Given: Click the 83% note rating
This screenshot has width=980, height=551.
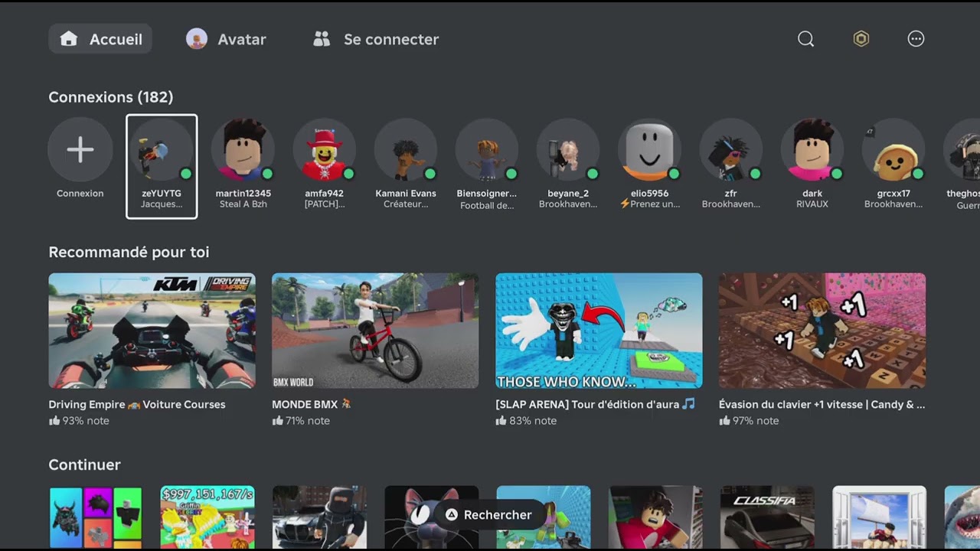Looking at the screenshot, I should tap(526, 421).
